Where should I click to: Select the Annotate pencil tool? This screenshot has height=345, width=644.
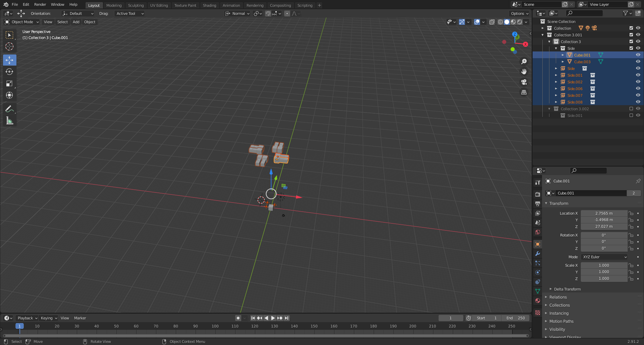(x=10, y=109)
